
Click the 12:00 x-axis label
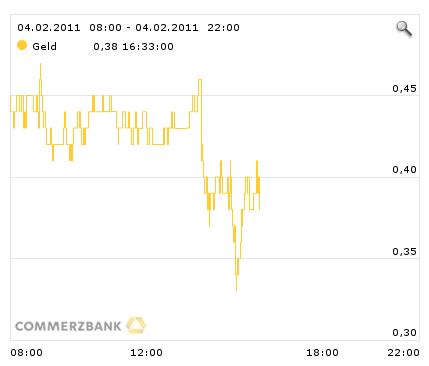[146, 352]
